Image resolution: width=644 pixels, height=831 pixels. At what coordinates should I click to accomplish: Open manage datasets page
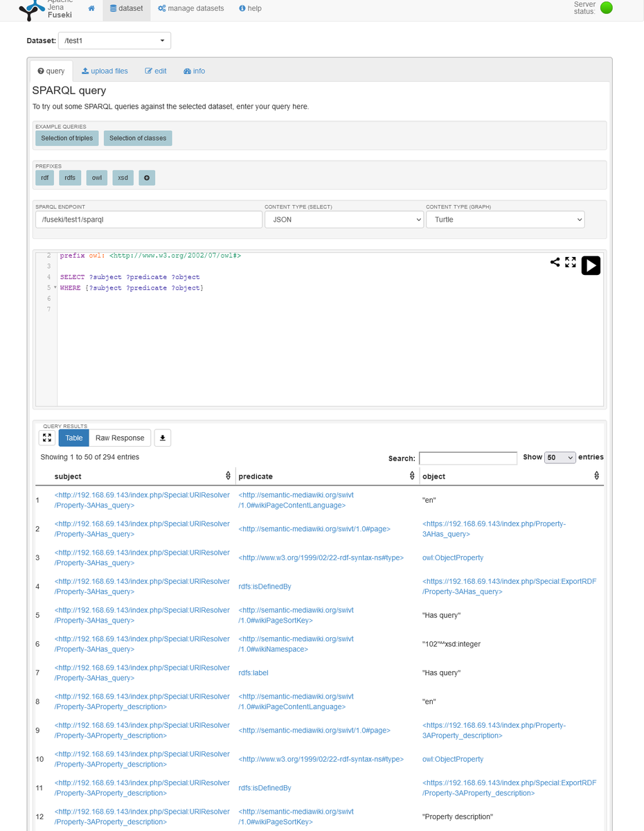point(191,9)
